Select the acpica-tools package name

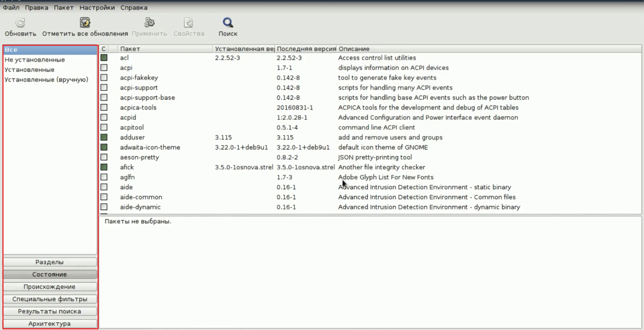pyautogui.click(x=138, y=107)
